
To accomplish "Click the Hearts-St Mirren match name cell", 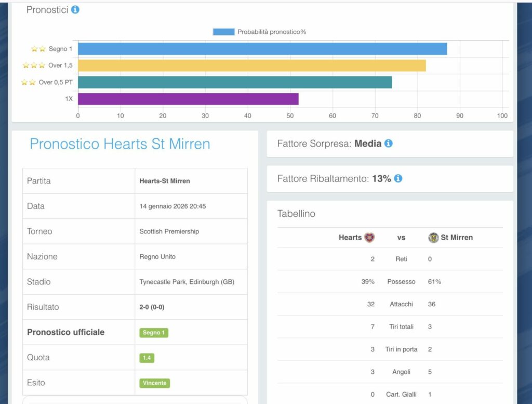I will pyautogui.click(x=165, y=181).
